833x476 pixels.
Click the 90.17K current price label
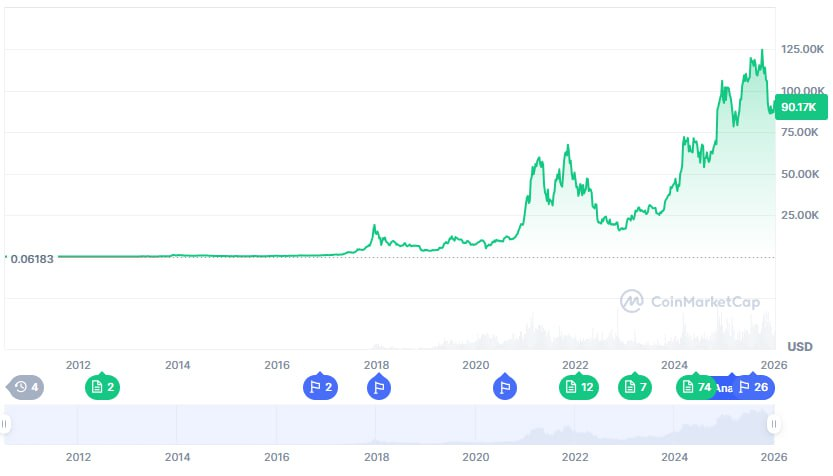point(798,107)
